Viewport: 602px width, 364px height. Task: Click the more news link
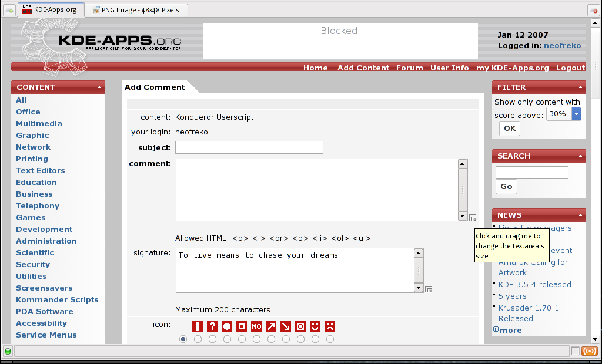pyautogui.click(x=511, y=331)
